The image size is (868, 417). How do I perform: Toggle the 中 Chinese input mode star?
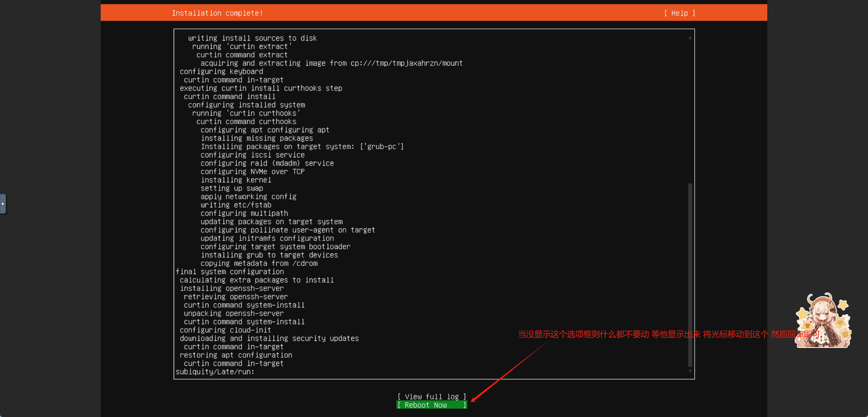(x=840, y=323)
